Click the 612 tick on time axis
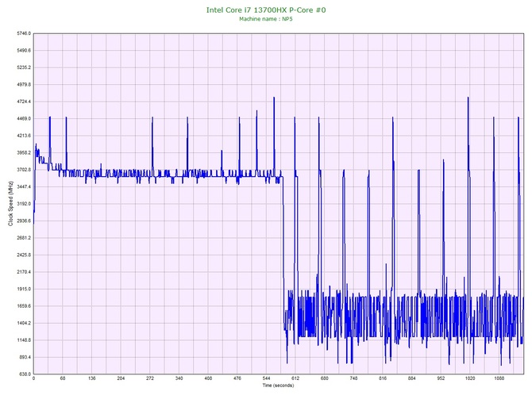This screenshot has height=399, width=532. [295, 378]
